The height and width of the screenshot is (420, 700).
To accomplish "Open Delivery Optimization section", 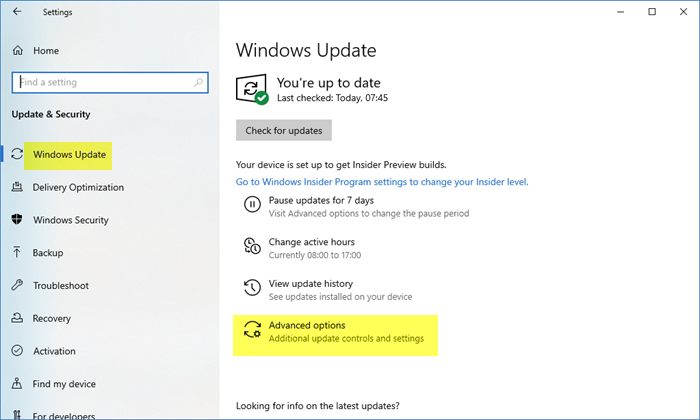I will point(78,187).
